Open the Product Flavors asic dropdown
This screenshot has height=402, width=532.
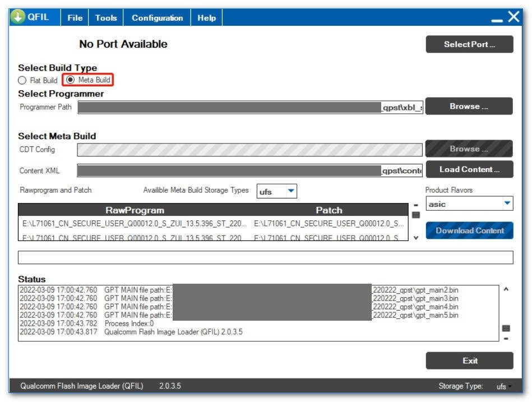[469, 204]
